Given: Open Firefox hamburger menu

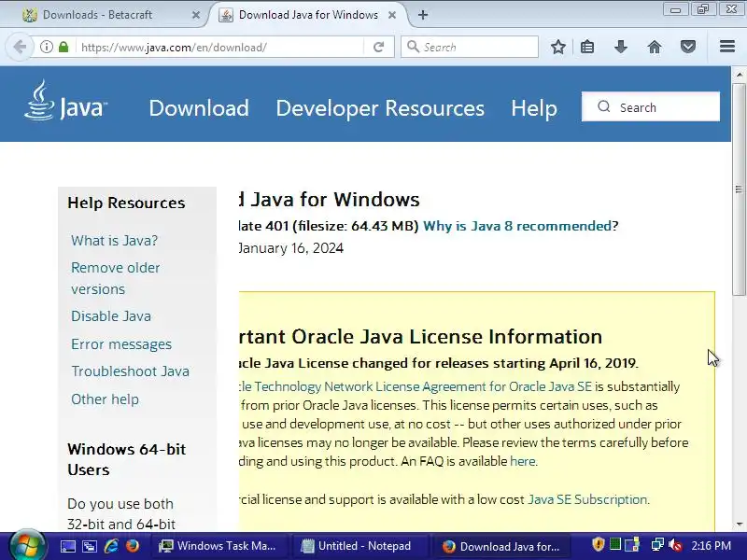Looking at the screenshot, I should (727, 46).
